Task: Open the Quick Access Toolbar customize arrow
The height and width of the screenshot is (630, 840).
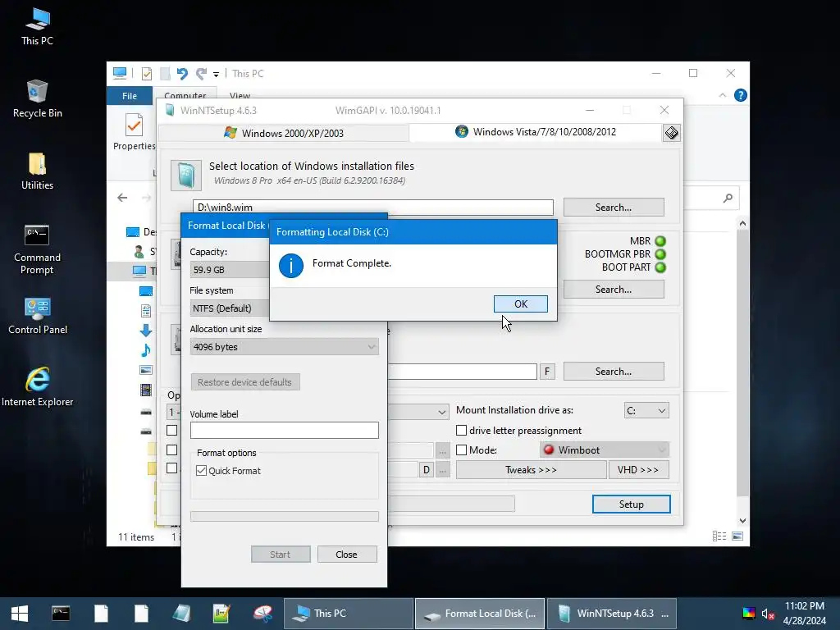Action: point(216,74)
